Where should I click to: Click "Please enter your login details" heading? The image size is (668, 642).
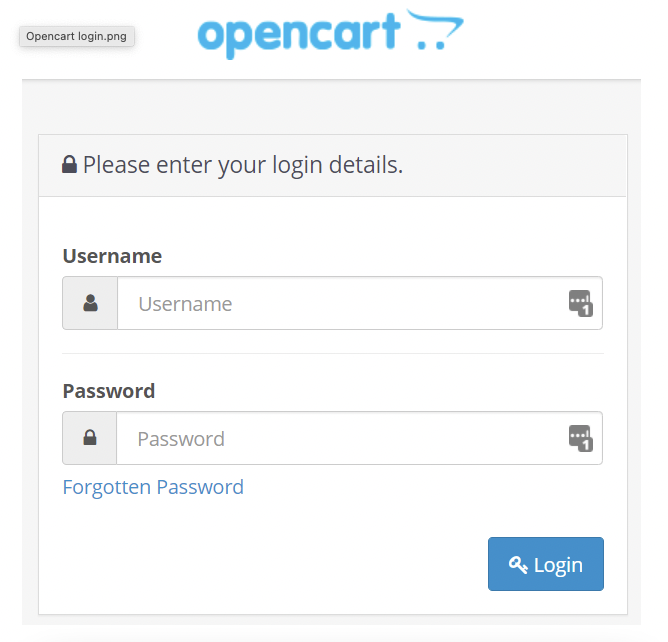pos(243,165)
